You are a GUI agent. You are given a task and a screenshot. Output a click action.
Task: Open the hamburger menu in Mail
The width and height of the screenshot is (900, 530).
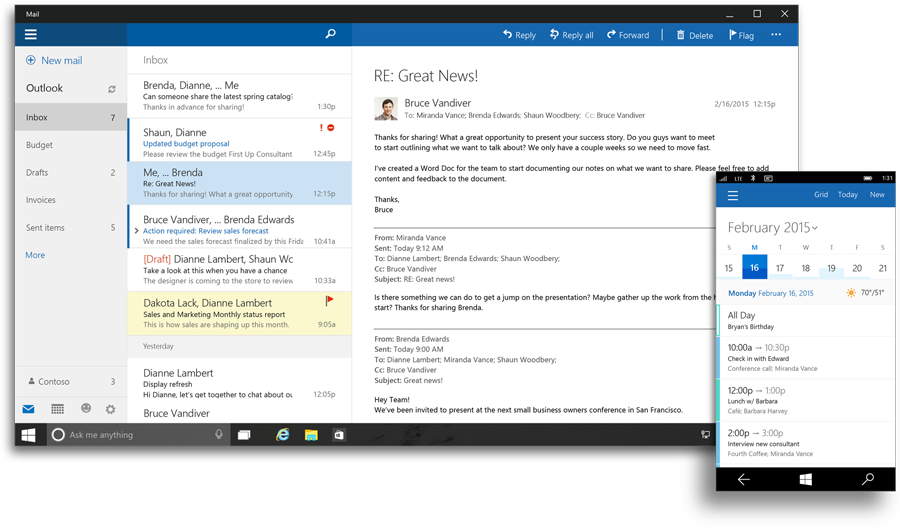31,34
